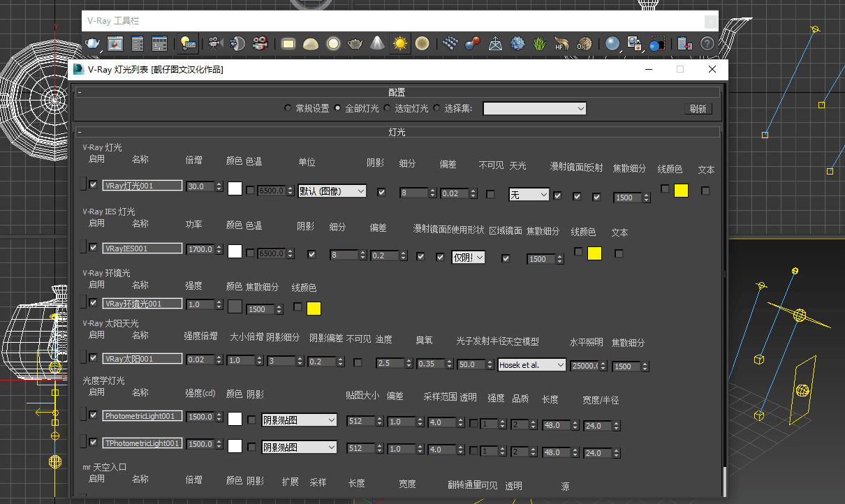This screenshot has height=504, width=845.
Task: Toggle enable checkbox for VRayIES001
Action: 94,248
